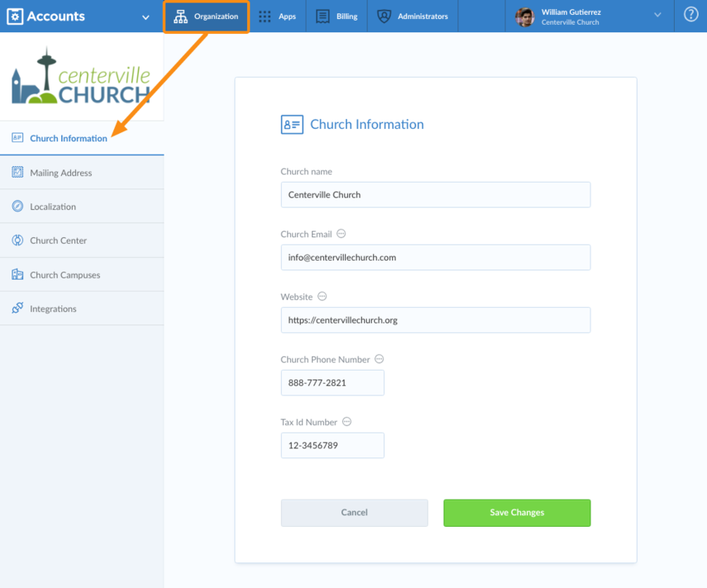
Task: Open the help question mark icon
Action: (690, 15)
